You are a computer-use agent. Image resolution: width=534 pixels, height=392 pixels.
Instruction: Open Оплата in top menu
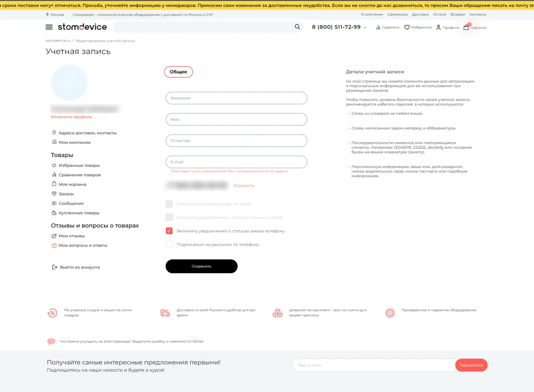[440, 15]
